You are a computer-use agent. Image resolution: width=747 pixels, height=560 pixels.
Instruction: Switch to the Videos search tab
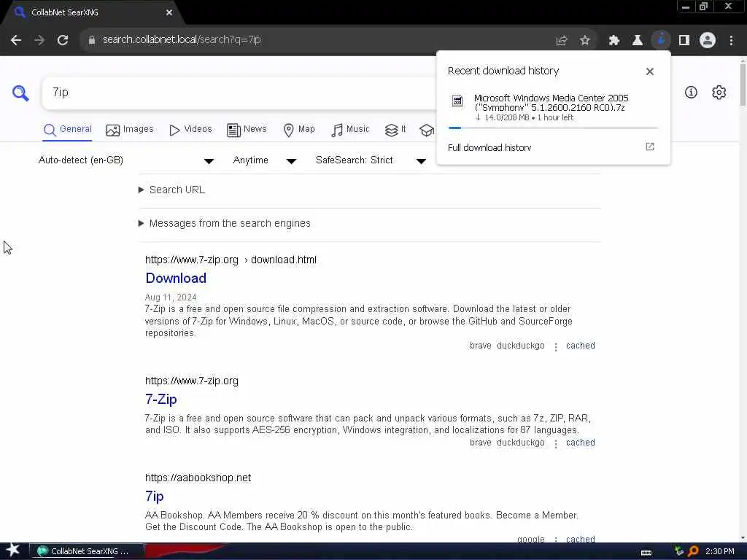tap(190, 130)
